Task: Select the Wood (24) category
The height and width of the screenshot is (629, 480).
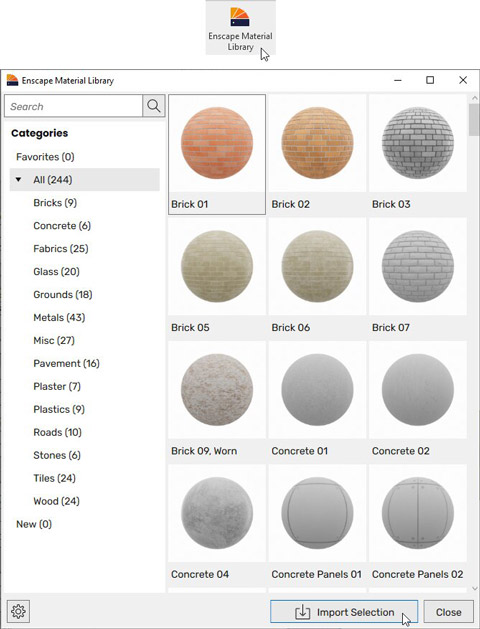Action: click(56, 501)
